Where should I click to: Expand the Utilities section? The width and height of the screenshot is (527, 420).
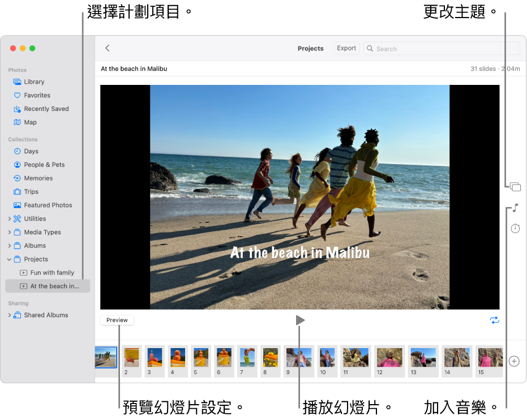pyautogui.click(x=10, y=218)
